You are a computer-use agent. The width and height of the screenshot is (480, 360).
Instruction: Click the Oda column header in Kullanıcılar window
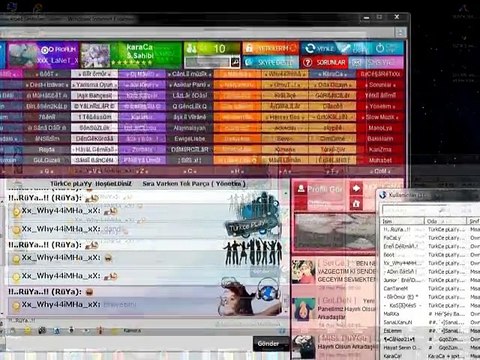tap(446, 221)
